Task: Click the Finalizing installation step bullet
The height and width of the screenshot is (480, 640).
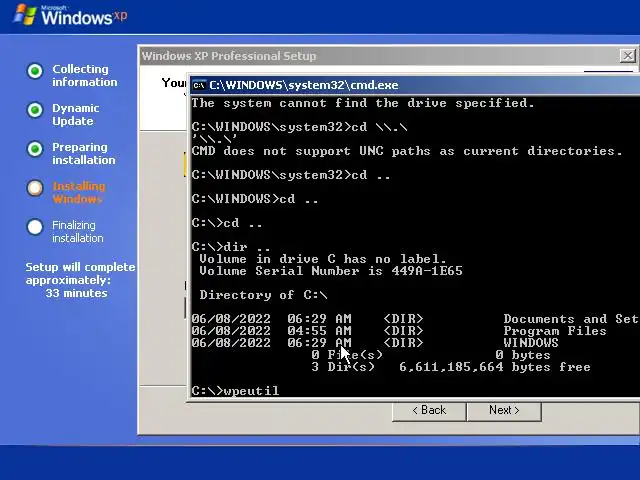Action: click(x=35, y=227)
